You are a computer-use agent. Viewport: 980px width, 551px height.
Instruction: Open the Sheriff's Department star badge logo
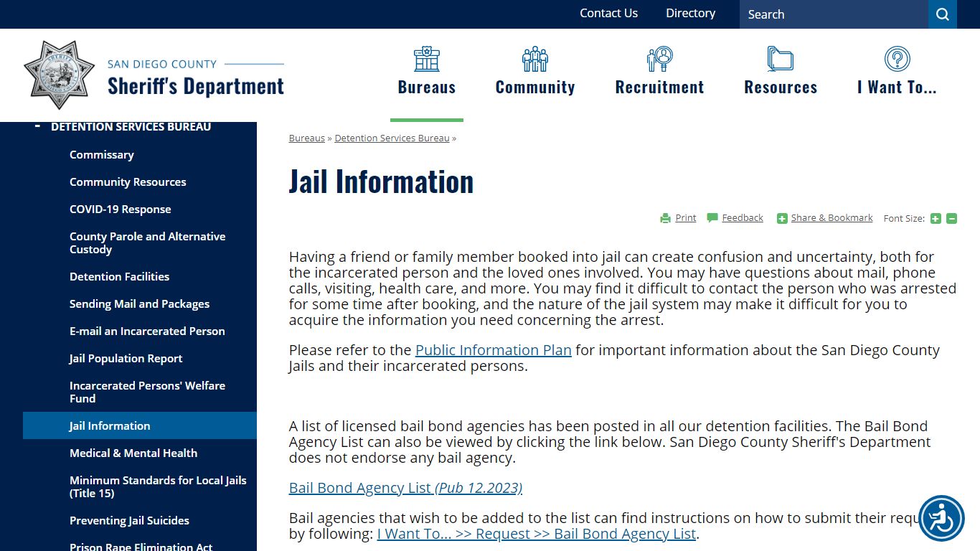pyautogui.click(x=60, y=75)
